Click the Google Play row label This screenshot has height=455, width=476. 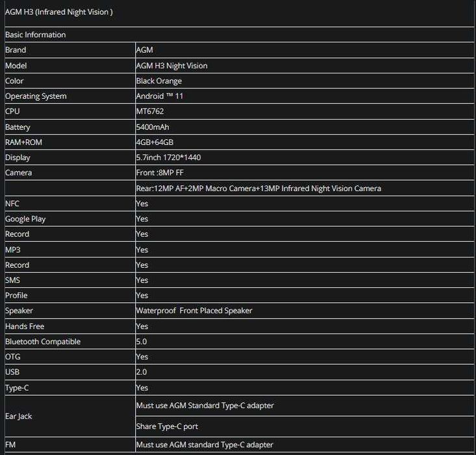tap(25, 219)
